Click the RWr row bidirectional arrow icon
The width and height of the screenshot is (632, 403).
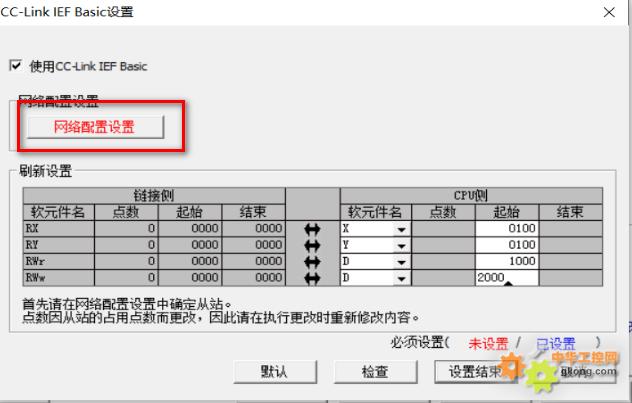click(x=312, y=262)
